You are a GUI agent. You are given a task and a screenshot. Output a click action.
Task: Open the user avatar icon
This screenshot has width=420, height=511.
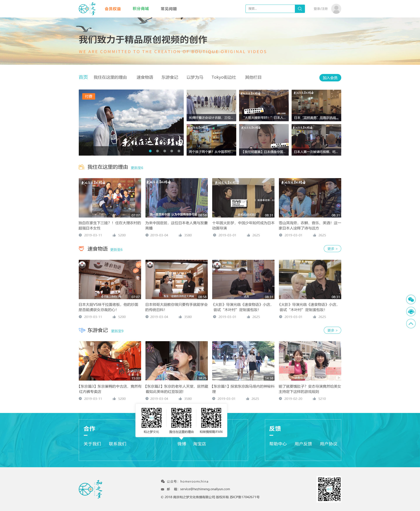[x=336, y=9]
